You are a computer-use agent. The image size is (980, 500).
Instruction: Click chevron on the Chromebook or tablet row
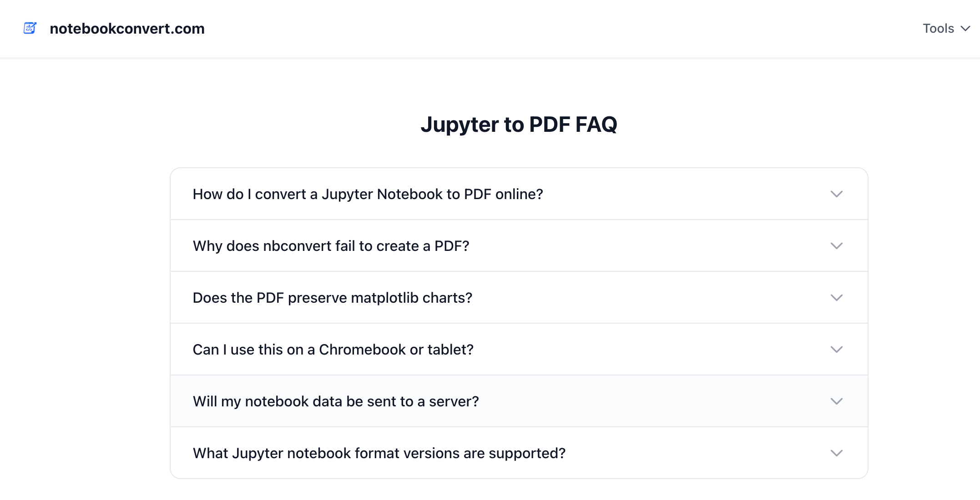point(836,350)
